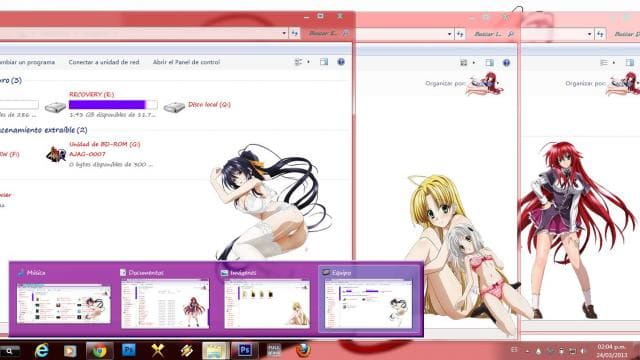Open view options arrow in middle Imágenes window
This screenshot has height=360, width=640.
click(473, 63)
